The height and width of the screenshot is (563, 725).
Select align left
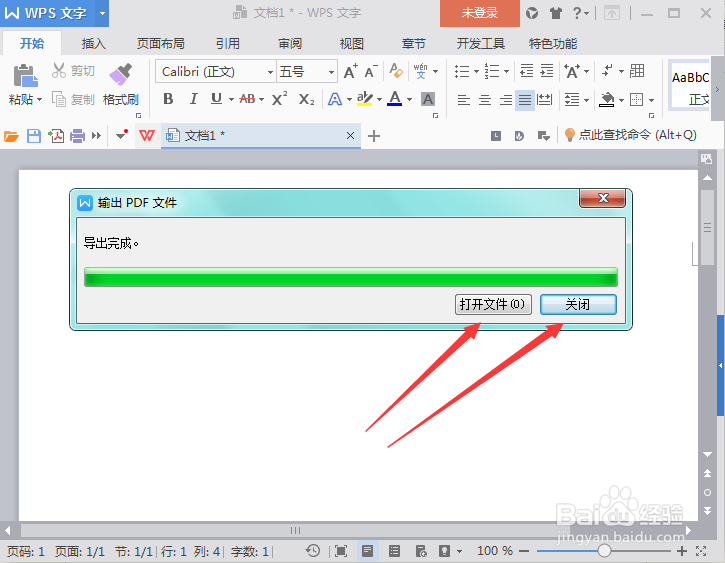[464, 99]
